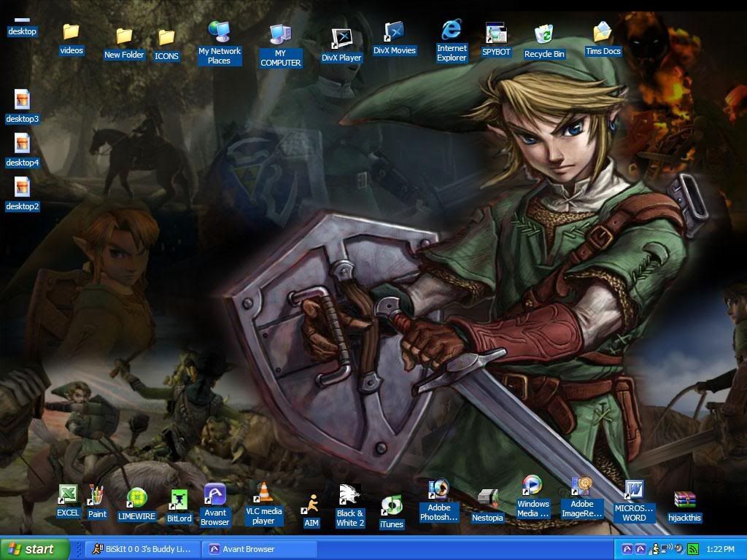Select the top-left 'desktop' shortcut icon
Screen dimensions: 747x560
pos(22,28)
